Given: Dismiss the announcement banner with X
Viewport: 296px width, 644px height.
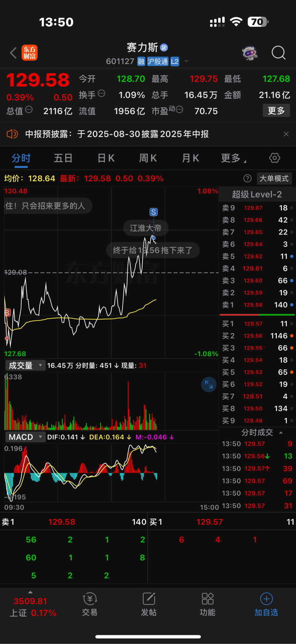Looking at the screenshot, I should click(286, 134).
